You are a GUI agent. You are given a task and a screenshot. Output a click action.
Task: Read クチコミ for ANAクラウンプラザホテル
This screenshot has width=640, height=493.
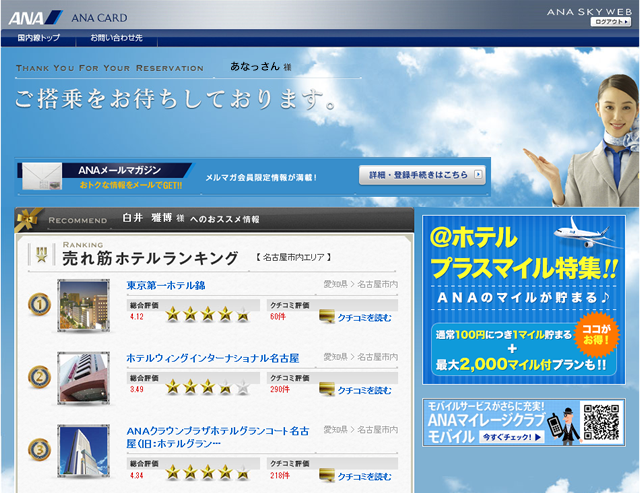tap(364, 476)
